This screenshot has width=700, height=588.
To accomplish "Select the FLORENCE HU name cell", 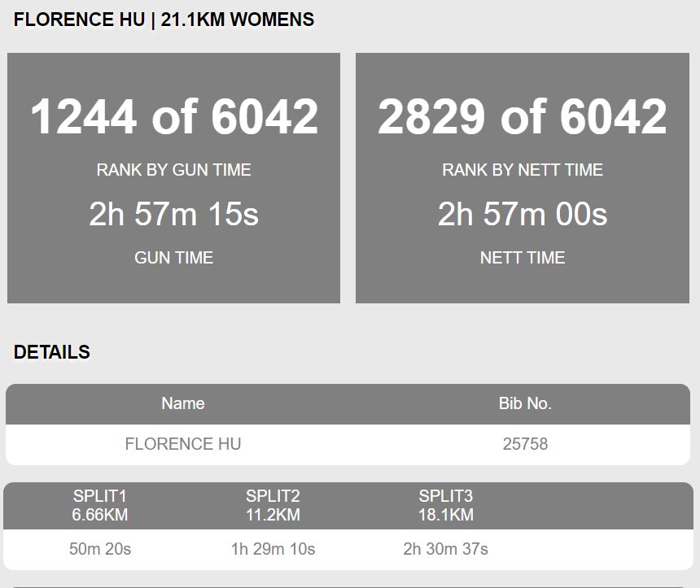I will [x=183, y=444].
